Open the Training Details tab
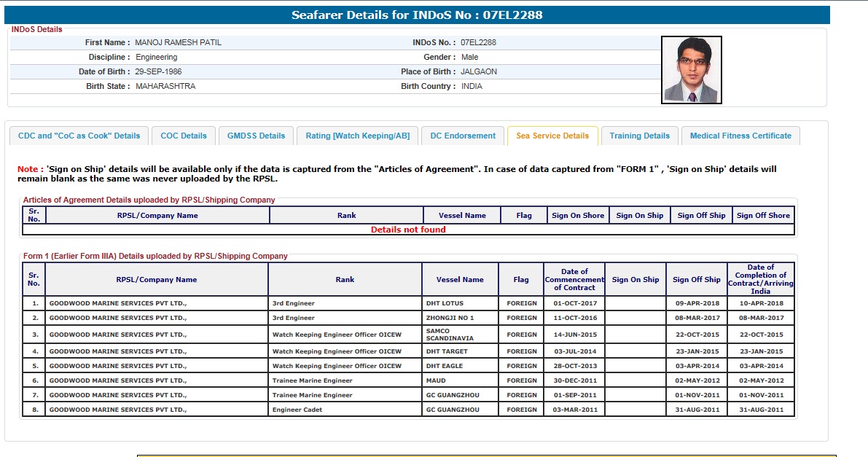This screenshot has height=457, width=868. pyautogui.click(x=639, y=136)
